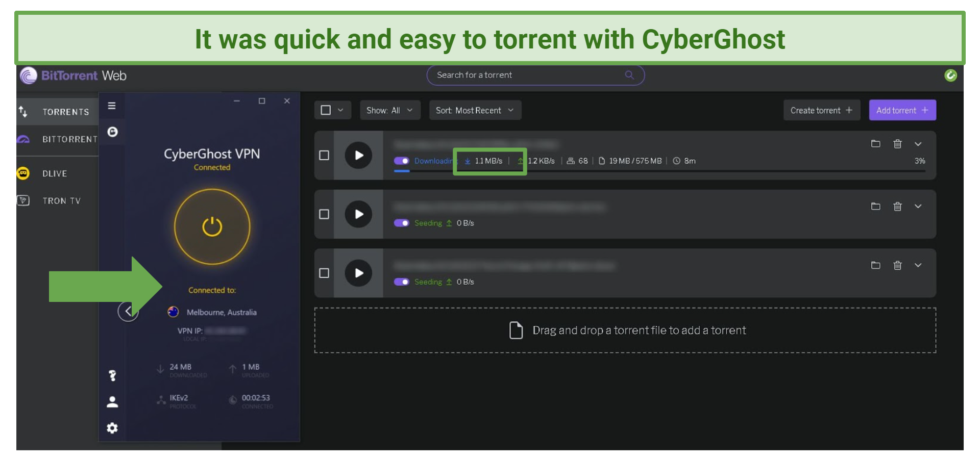Open the CyberGhost settings gear

[112, 428]
